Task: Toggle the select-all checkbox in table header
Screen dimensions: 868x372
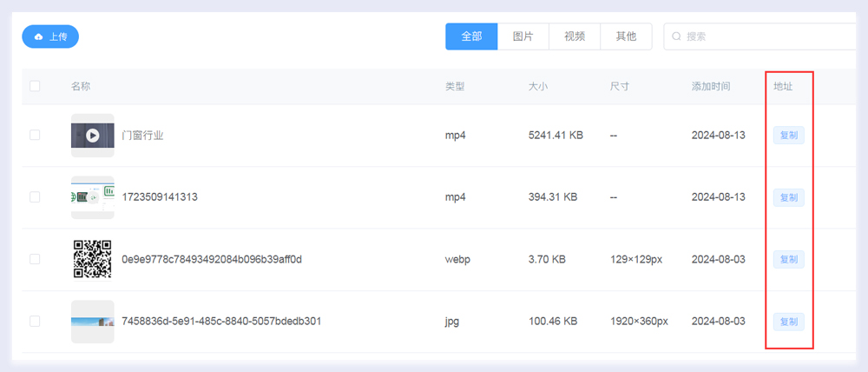Action: [x=35, y=86]
